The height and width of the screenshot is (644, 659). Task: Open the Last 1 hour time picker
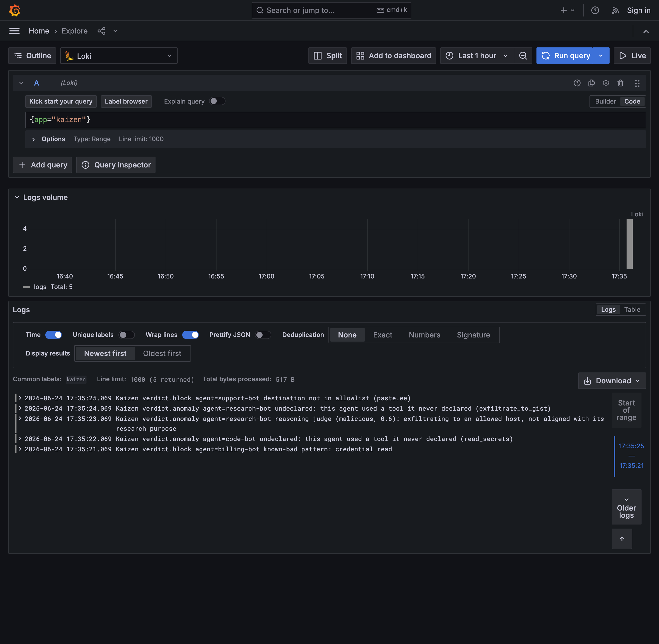477,55
